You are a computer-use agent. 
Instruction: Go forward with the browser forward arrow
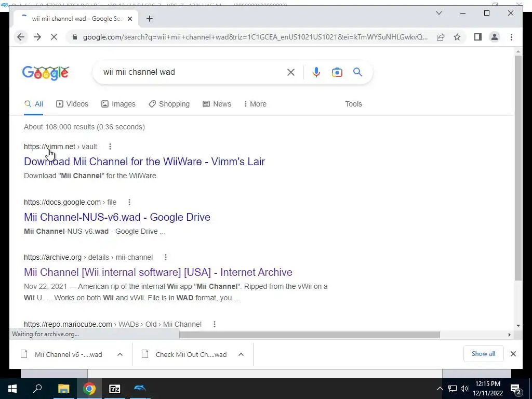tap(37, 37)
